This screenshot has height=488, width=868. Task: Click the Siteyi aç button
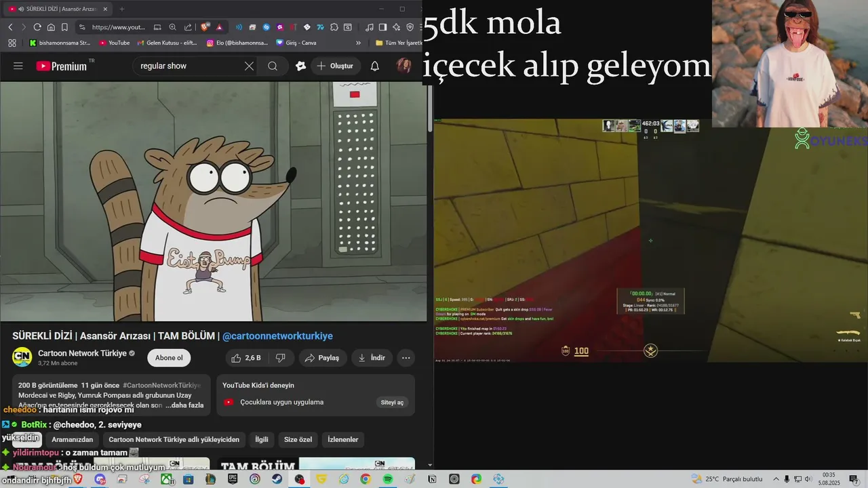pyautogui.click(x=392, y=403)
